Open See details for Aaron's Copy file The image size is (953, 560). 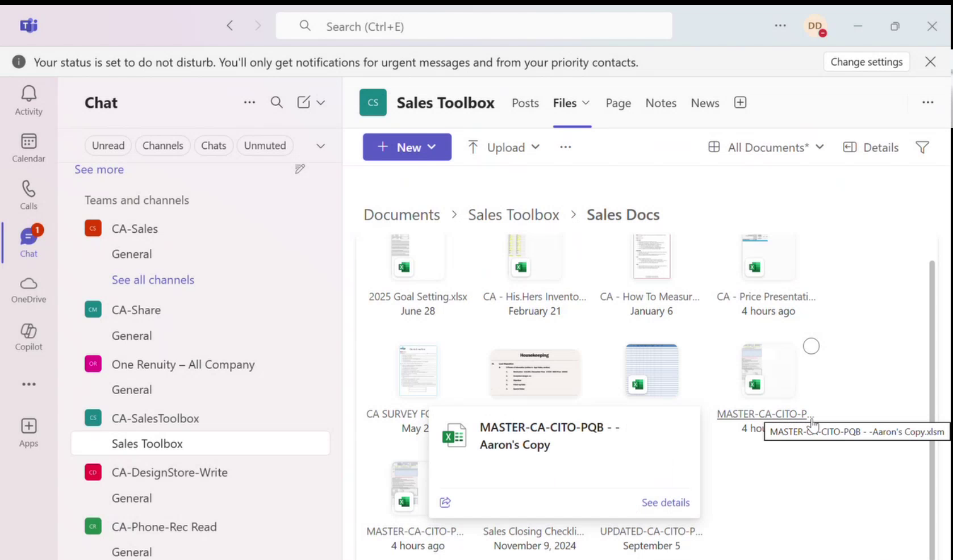pyautogui.click(x=665, y=503)
